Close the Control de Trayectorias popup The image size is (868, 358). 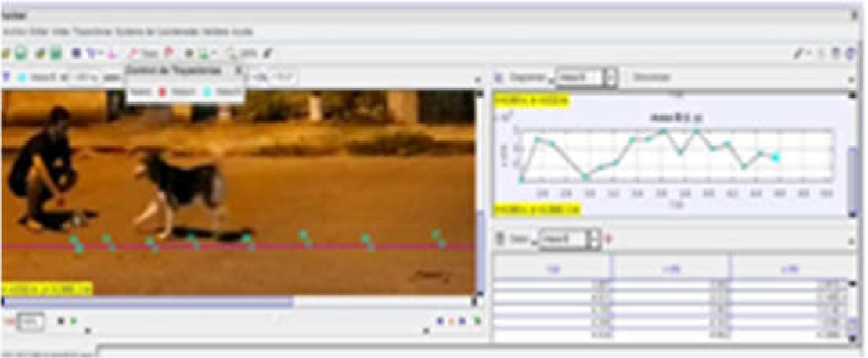(x=239, y=70)
